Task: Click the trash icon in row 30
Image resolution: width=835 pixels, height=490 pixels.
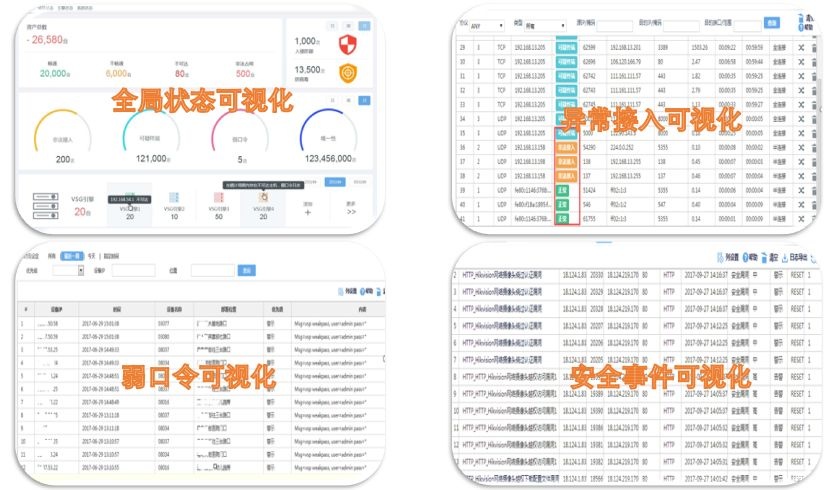Action: [x=814, y=61]
